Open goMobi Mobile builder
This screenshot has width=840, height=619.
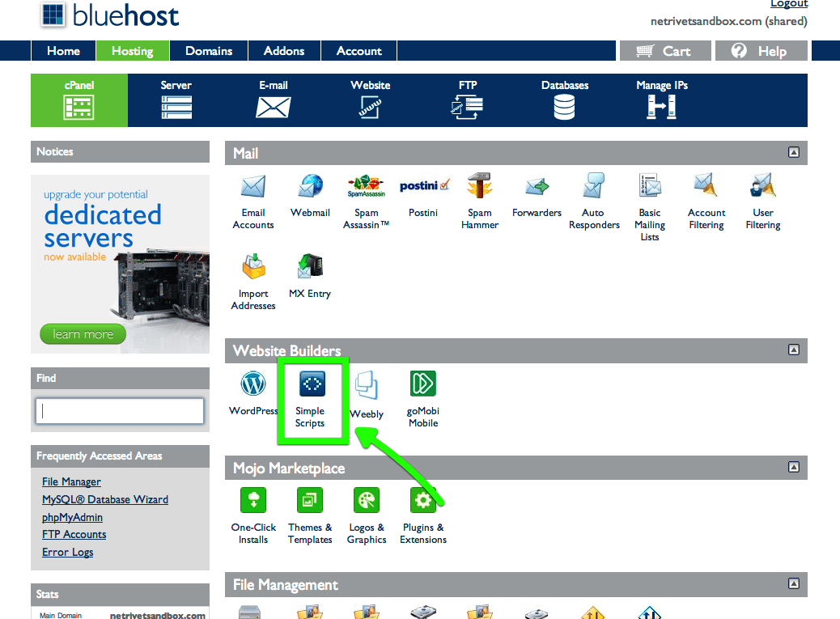pyautogui.click(x=423, y=400)
